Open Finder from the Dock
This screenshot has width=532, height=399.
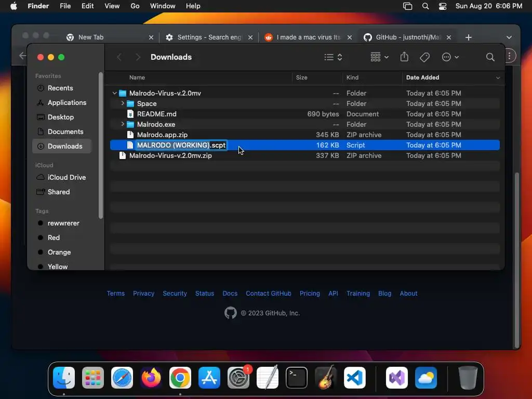[x=64, y=378]
